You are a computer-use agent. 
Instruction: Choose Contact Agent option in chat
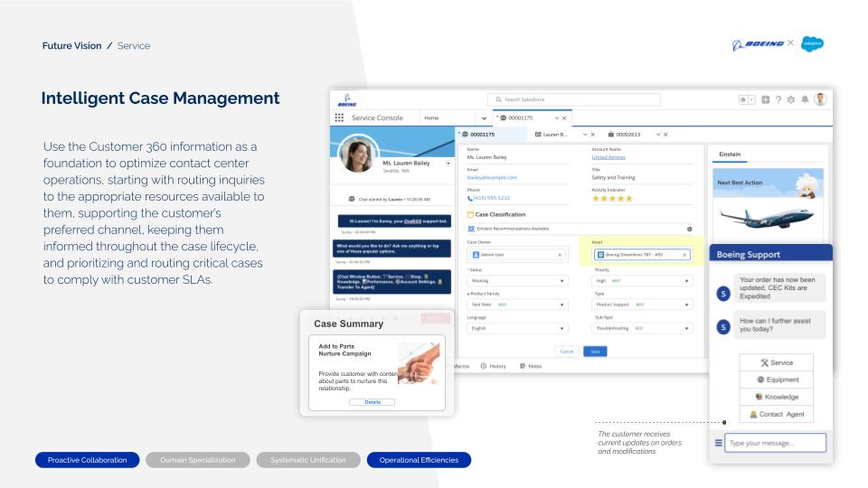[x=776, y=414]
